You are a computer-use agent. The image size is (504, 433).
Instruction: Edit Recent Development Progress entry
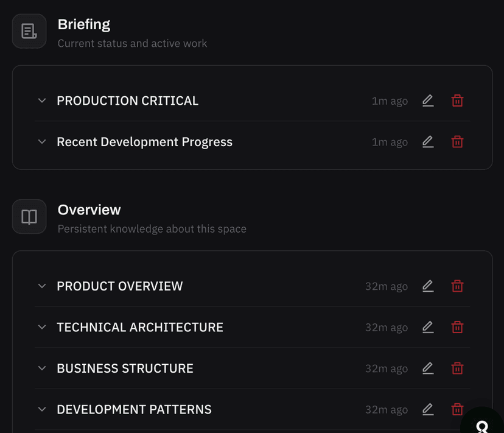pyautogui.click(x=428, y=142)
